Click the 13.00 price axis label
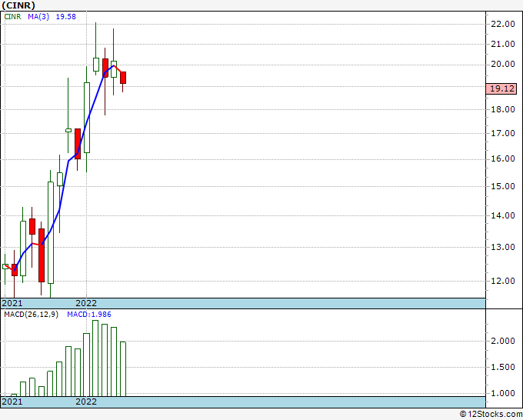Image resolution: width=523 pixels, height=420 pixels. tap(503, 247)
